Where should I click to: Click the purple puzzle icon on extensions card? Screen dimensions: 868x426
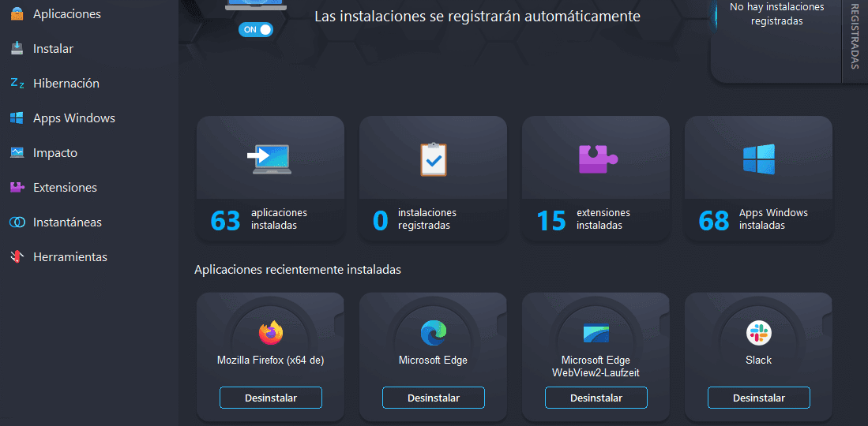click(x=598, y=160)
